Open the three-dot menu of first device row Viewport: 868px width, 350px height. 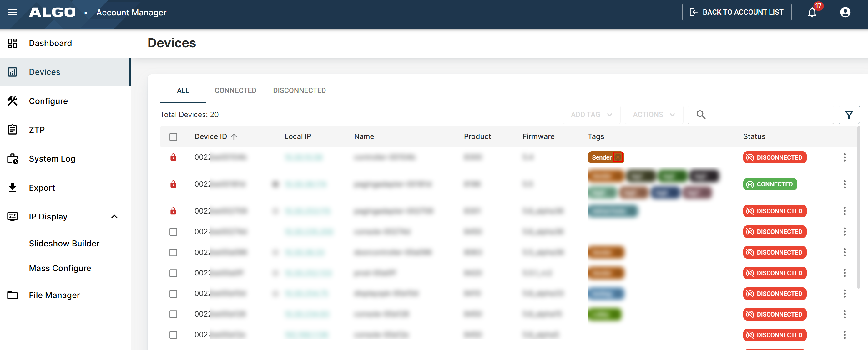point(845,157)
